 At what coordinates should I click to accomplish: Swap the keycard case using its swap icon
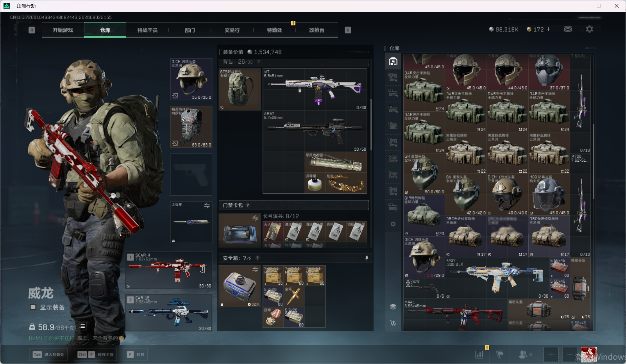(255, 218)
